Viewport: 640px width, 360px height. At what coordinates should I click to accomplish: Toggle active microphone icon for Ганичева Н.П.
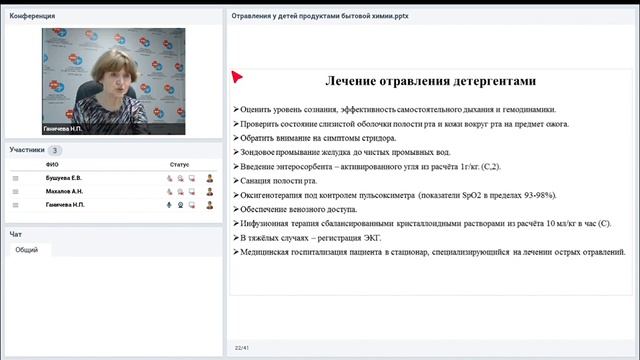(x=169, y=205)
